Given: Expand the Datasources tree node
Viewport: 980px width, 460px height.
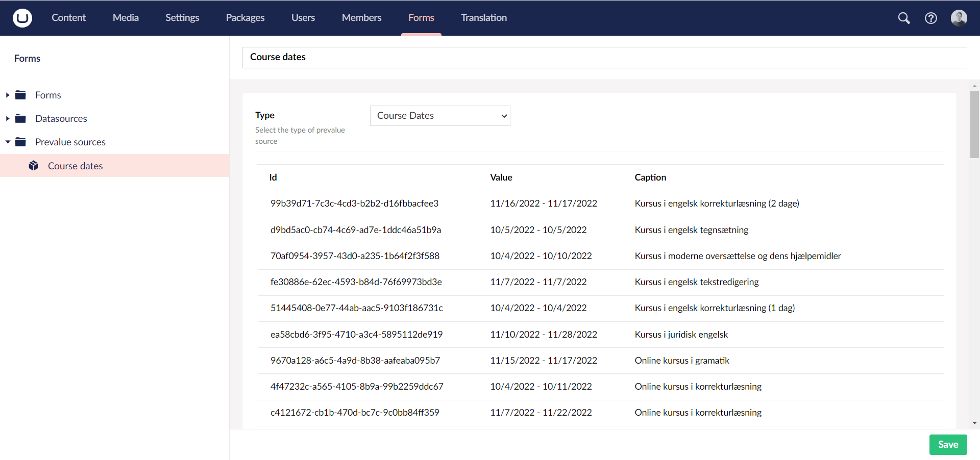Looking at the screenshot, I should (7, 118).
